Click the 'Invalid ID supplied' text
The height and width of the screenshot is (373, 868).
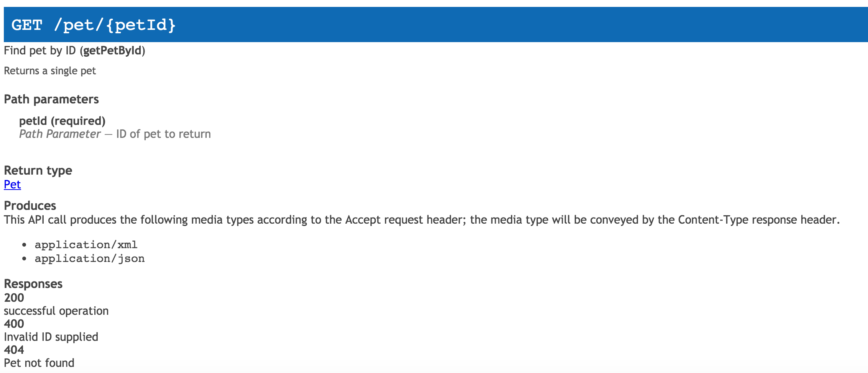(51, 337)
